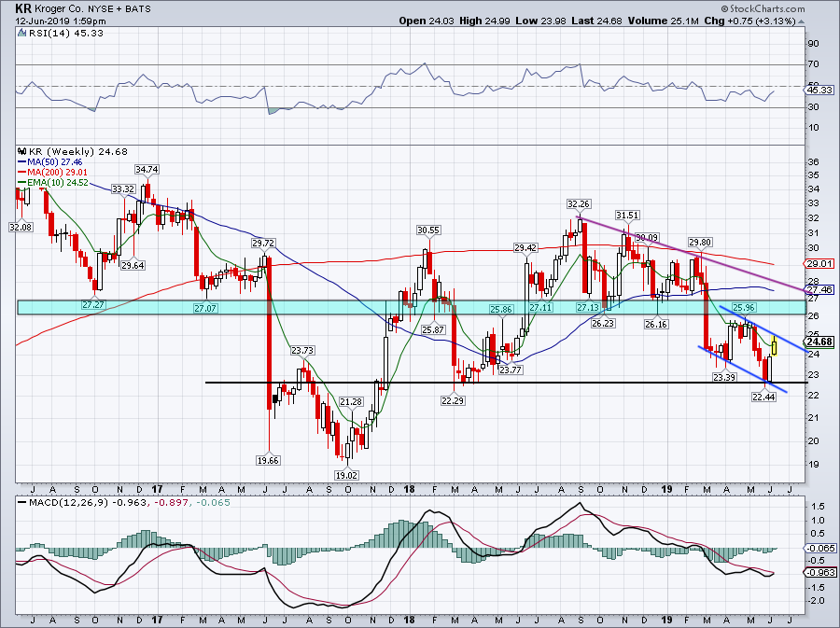This screenshot has width=840, height=628.
Task: Click the black MACD legend line marker
Action: click(22, 502)
